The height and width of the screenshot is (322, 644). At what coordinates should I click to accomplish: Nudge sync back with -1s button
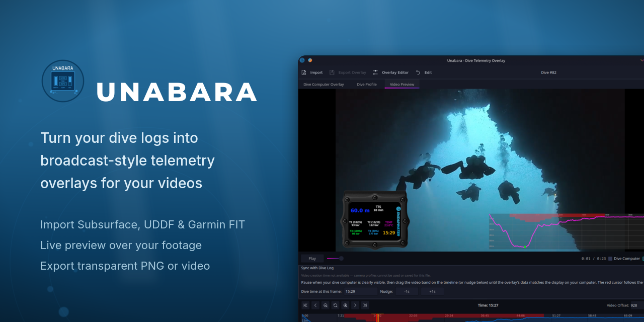407,291
